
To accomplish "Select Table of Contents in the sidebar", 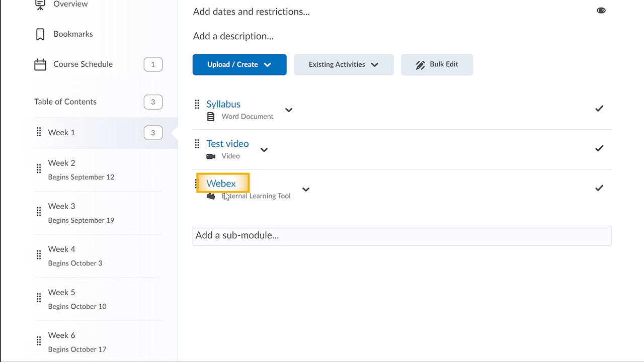I will coord(65,102).
